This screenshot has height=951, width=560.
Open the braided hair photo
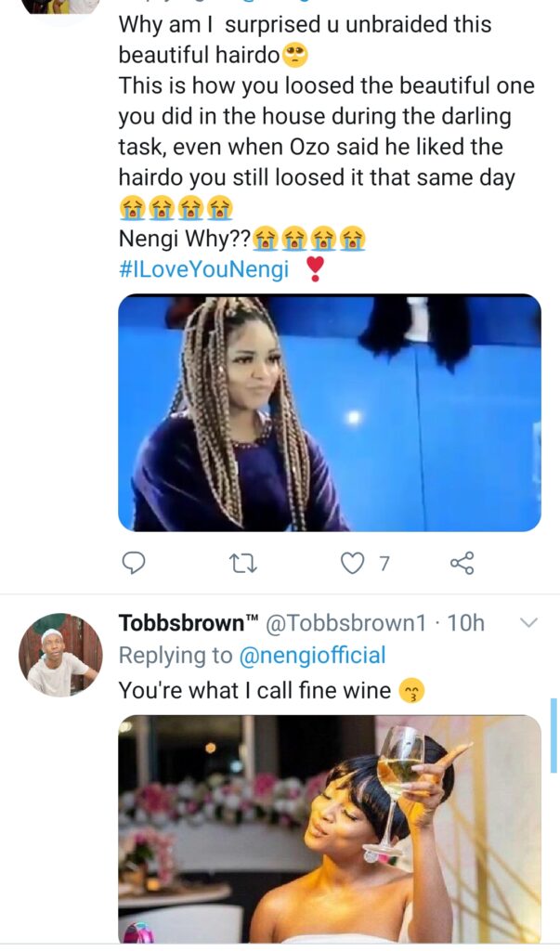329,412
